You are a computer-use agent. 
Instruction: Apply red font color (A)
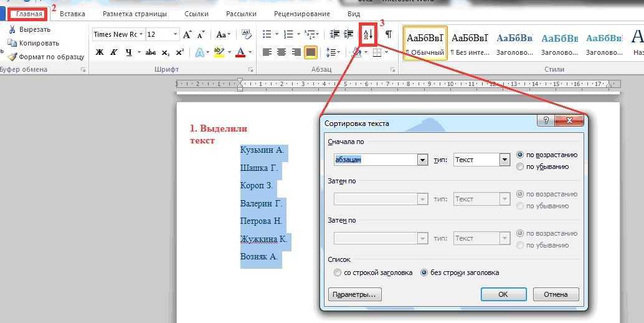tap(240, 52)
